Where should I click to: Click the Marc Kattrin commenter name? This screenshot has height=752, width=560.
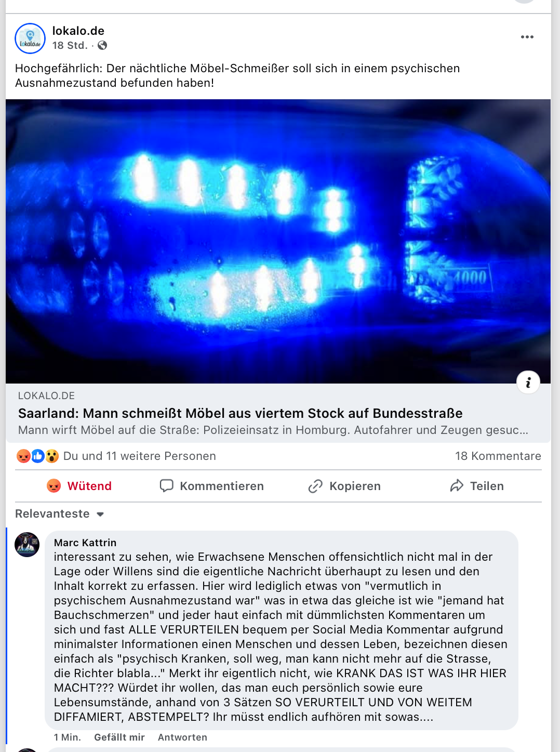coord(85,543)
